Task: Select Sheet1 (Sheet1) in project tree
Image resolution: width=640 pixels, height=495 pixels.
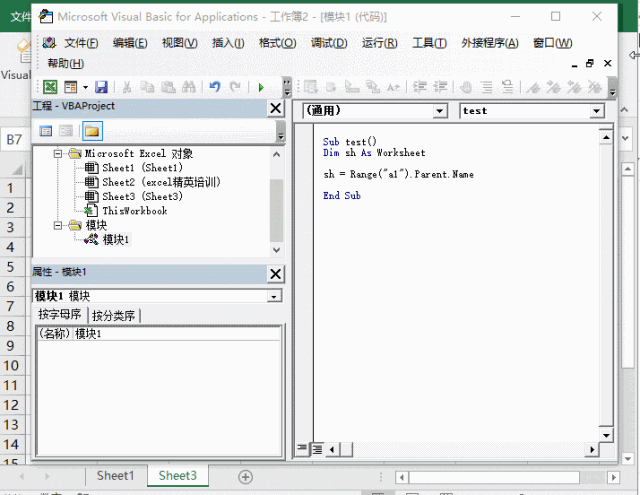Action: (142, 168)
